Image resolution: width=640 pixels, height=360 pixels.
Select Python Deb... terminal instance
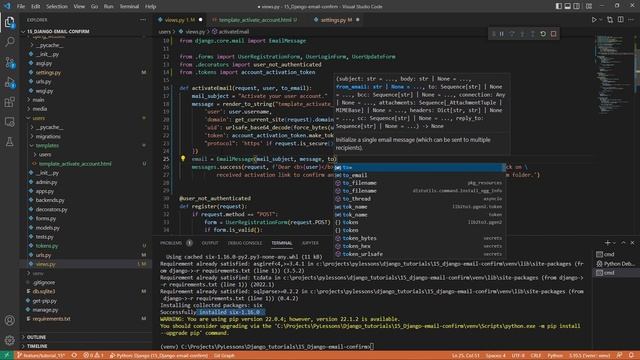pyautogui.click(x=616, y=264)
